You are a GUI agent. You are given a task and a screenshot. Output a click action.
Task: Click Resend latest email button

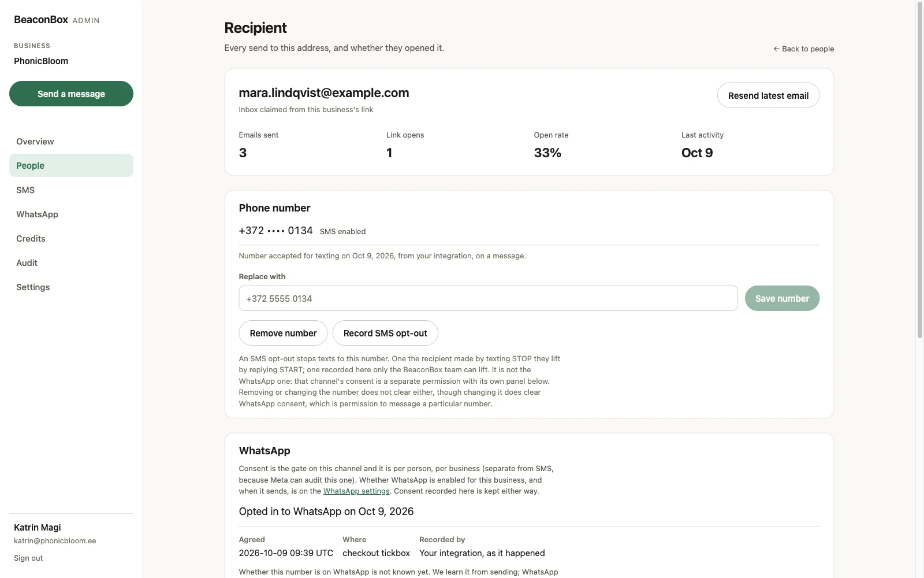768,95
